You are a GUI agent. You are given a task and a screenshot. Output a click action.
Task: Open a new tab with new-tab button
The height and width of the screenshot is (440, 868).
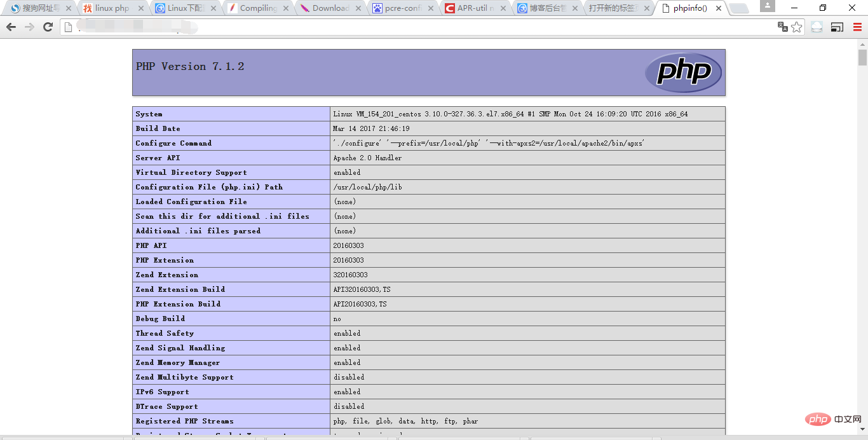click(x=738, y=8)
